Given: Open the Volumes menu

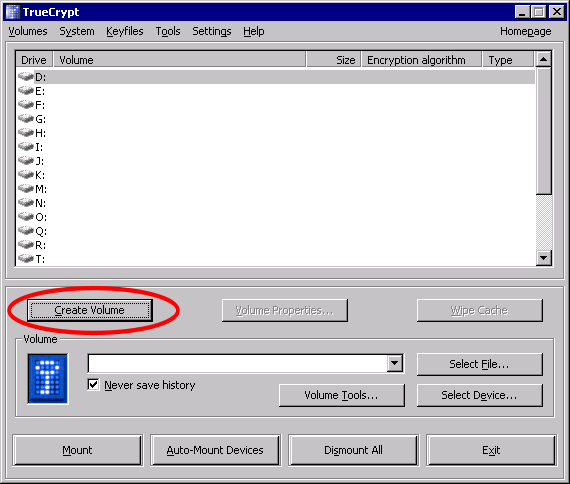Looking at the screenshot, I should coord(28,31).
